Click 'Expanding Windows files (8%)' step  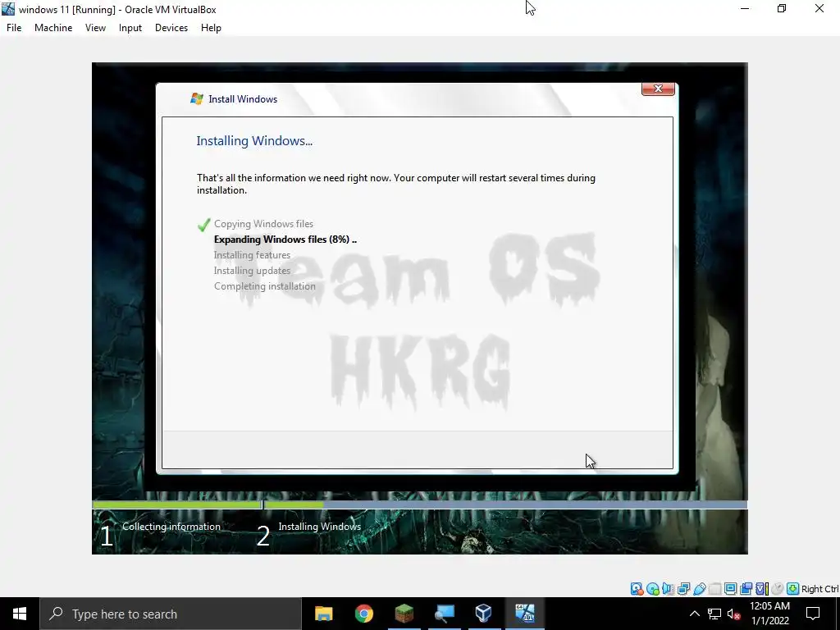[x=285, y=240]
